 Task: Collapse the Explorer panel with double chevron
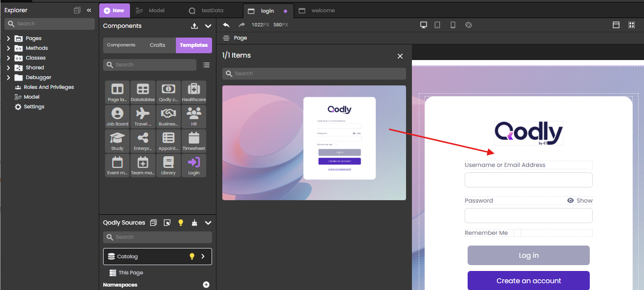tap(89, 10)
